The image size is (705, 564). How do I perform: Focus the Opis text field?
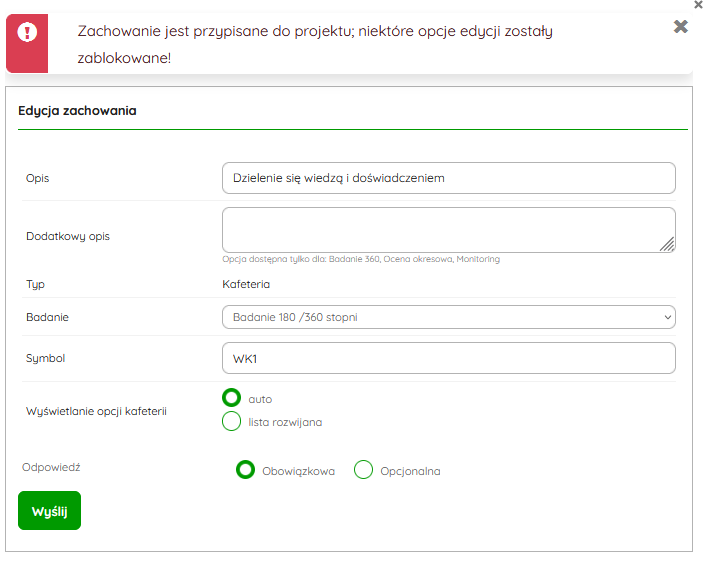(448, 178)
